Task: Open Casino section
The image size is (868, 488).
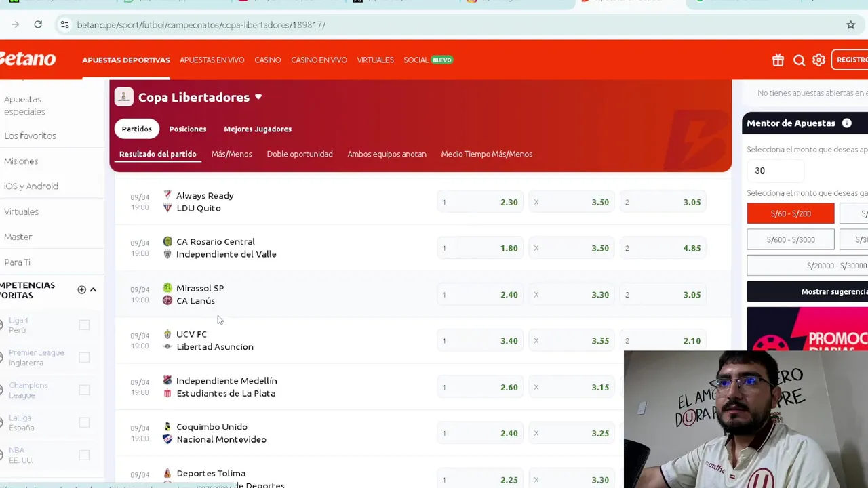Action: tap(268, 60)
